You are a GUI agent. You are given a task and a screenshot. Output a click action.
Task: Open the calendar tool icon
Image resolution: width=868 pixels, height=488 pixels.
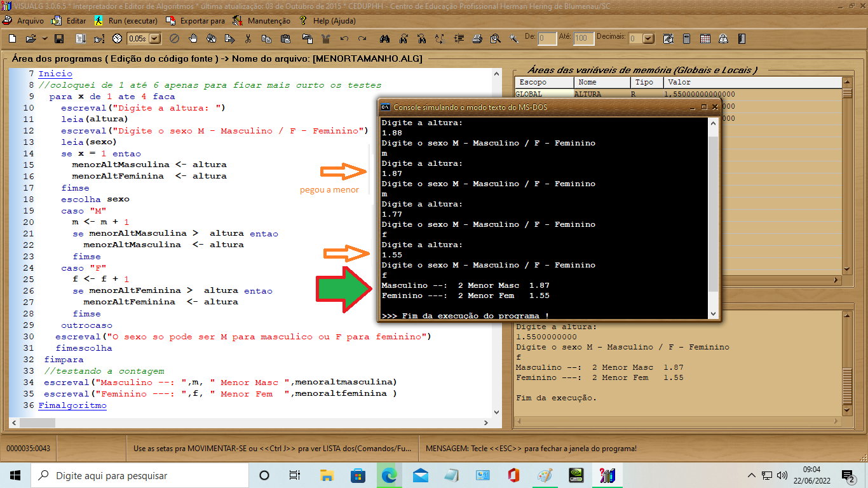[705, 39]
